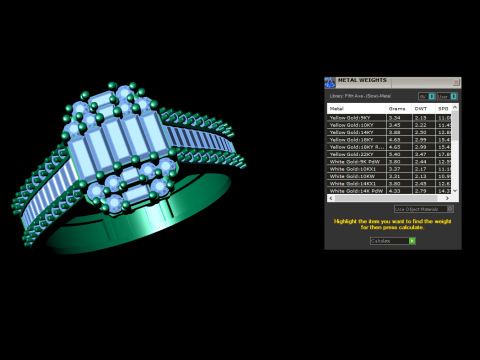Screen dimensions: 480x360
Task: Click the table's scroll up arrow
Action: 455,107
